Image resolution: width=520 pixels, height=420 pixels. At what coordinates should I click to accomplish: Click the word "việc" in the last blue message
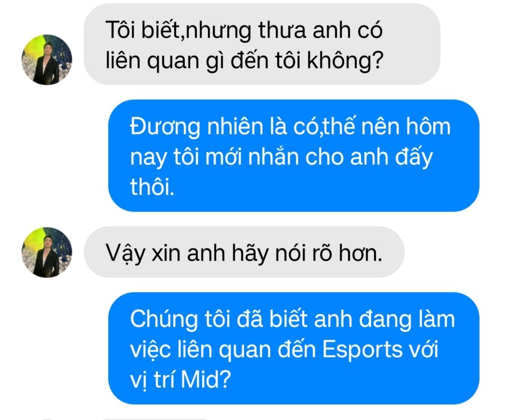point(150,350)
